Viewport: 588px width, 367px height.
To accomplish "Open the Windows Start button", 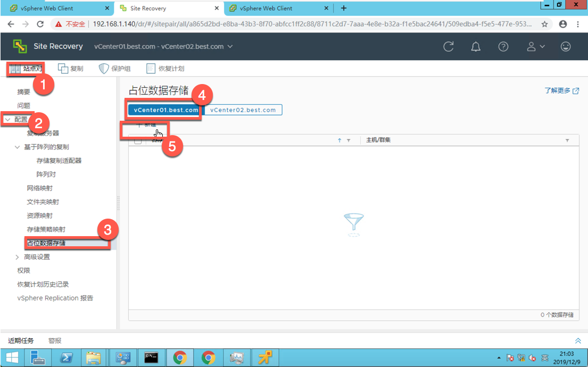I will [12, 357].
